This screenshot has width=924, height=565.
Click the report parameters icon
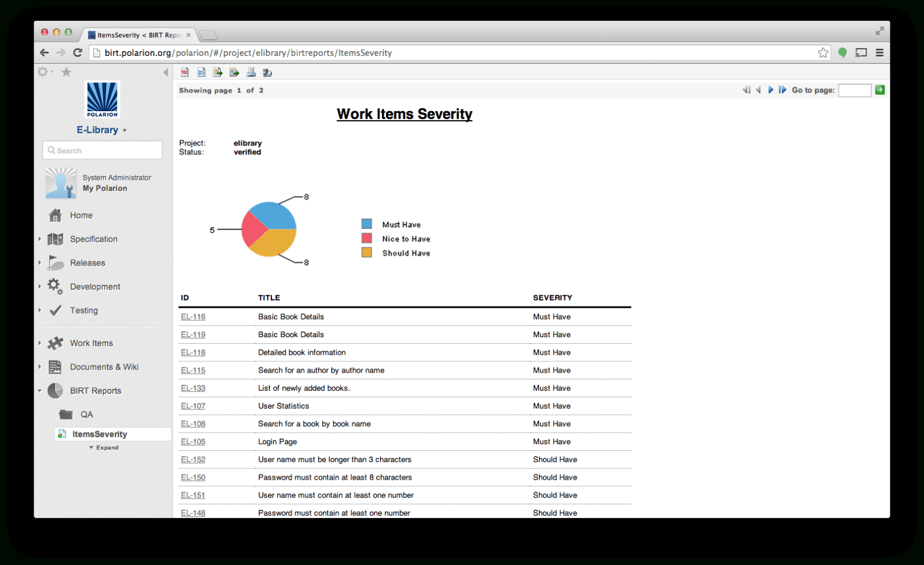pyautogui.click(x=201, y=72)
